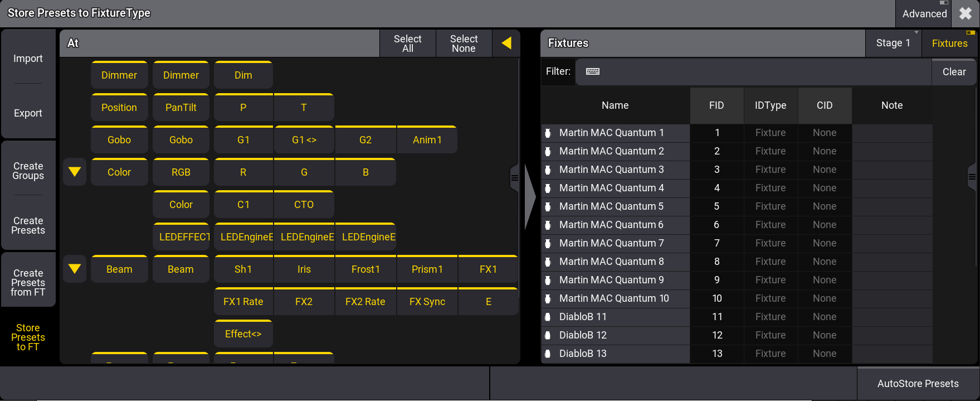Close the Store Presets dialog with X
The height and width of the screenshot is (401, 980).
966,13
